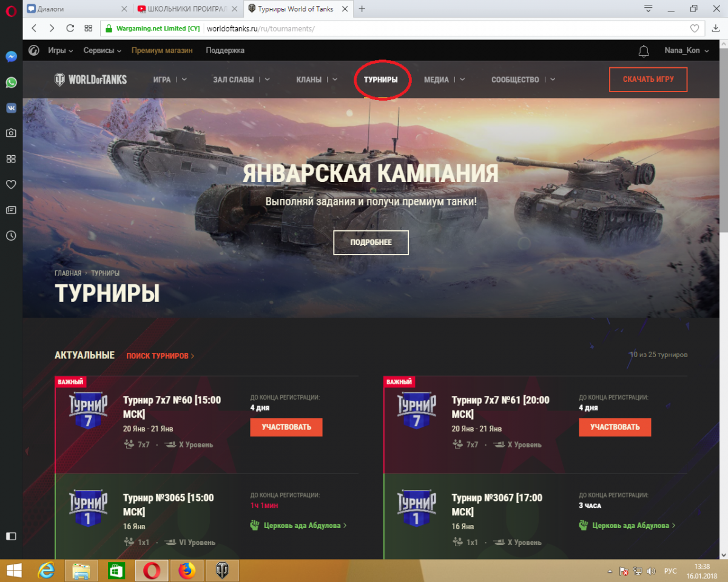The width and height of the screenshot is (728, 582).
Task: Launch Firefox from the taskbar
Action: [187, 570]
